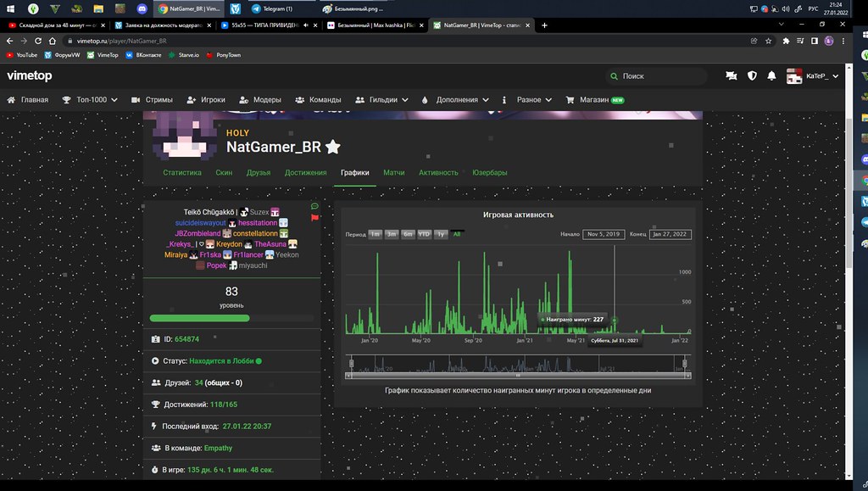
Task: Expand the Топ-1000 dropdown menu
Action: tap(93, 99)
